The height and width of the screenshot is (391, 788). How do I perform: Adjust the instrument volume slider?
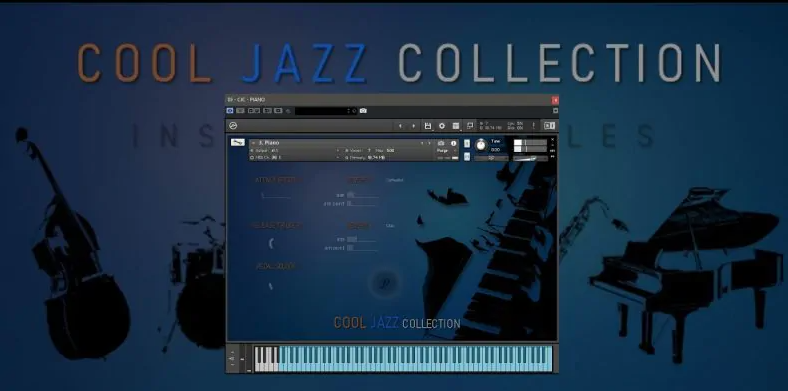(530, 159)
